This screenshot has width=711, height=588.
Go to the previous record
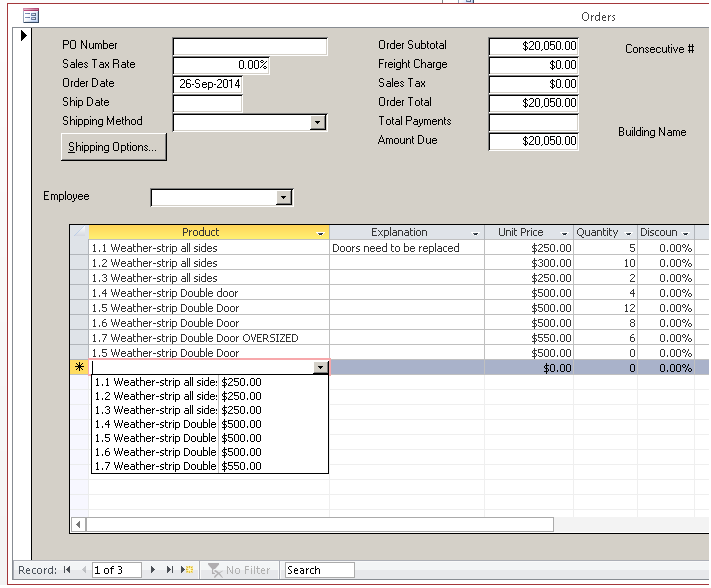coord(82,570)
